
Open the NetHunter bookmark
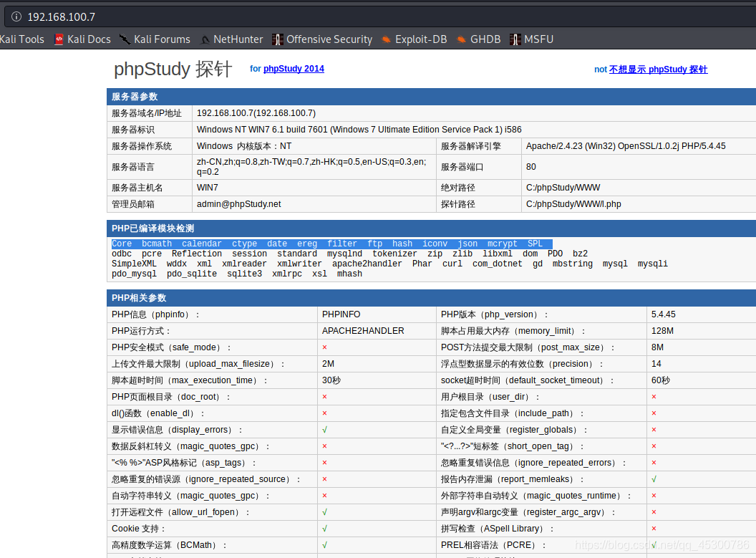tap(232, 39)
